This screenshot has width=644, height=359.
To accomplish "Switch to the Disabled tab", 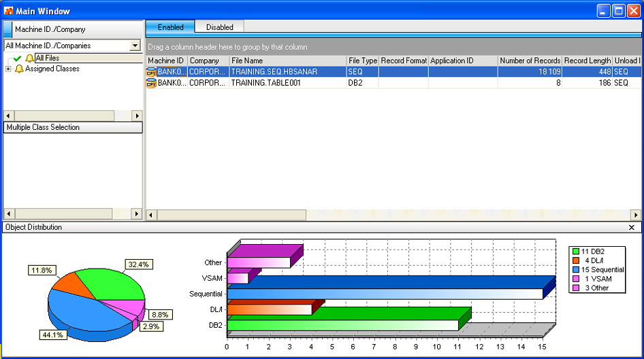I will point(219,27).
